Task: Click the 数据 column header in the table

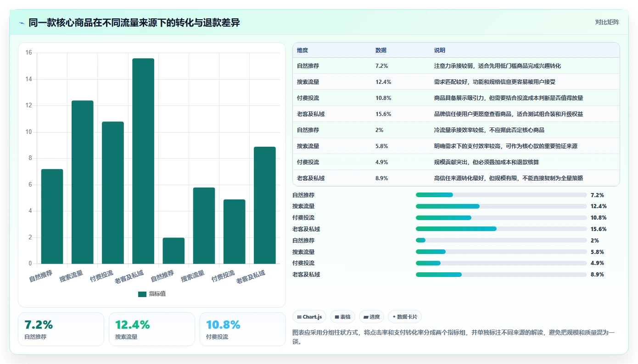Action: pos(381,50)
